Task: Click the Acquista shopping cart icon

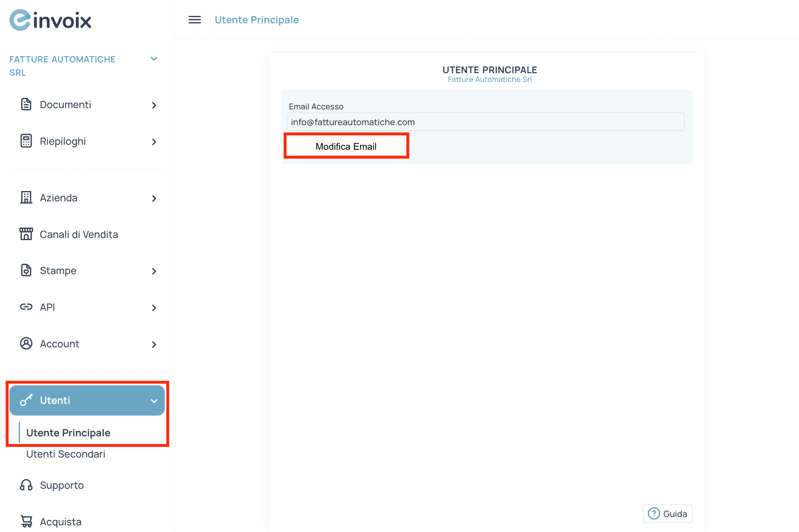Action: (26, 521)
